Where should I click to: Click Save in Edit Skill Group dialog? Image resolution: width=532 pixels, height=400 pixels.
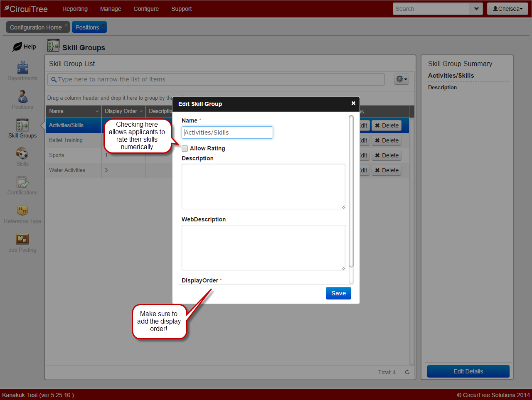click(x=338, y=293)
